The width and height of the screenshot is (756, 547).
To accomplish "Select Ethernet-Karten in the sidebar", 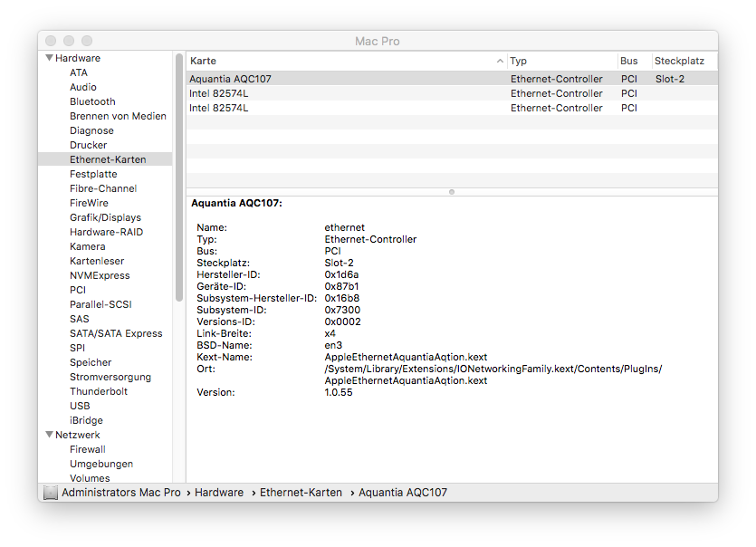I will coord(105,159).
